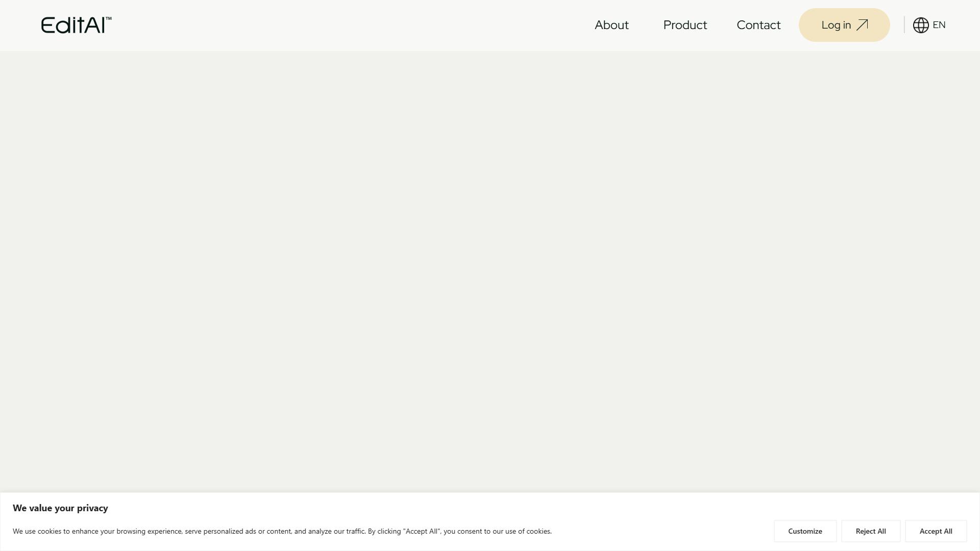Click the 'EN' language code text

pos(939,25)
